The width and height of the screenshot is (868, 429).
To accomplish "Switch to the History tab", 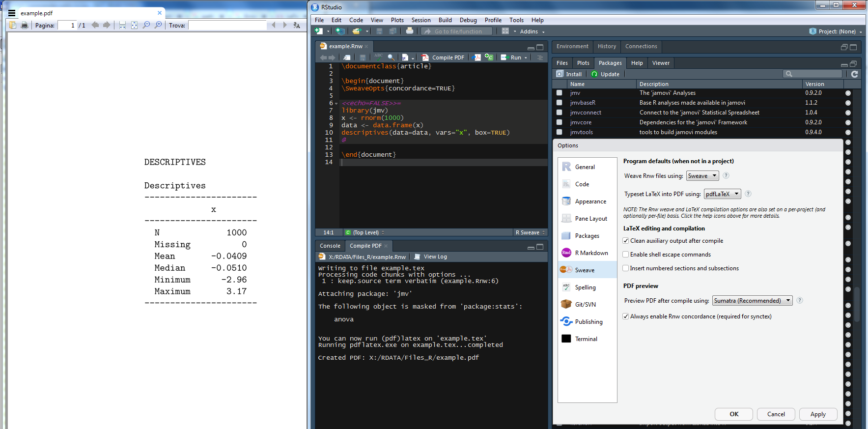I will pyautogui.click(x=607, y=46).
